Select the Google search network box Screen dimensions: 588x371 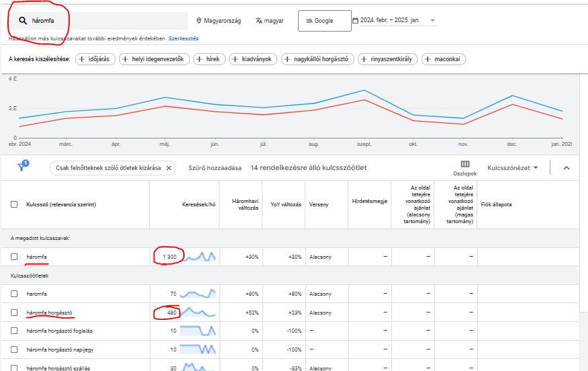pos(324,21)
